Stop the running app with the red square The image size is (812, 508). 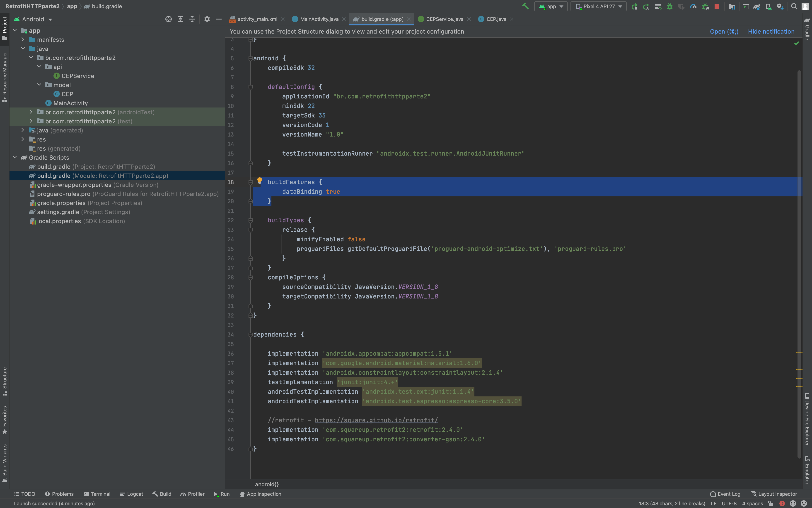click(x=717, y=6)
